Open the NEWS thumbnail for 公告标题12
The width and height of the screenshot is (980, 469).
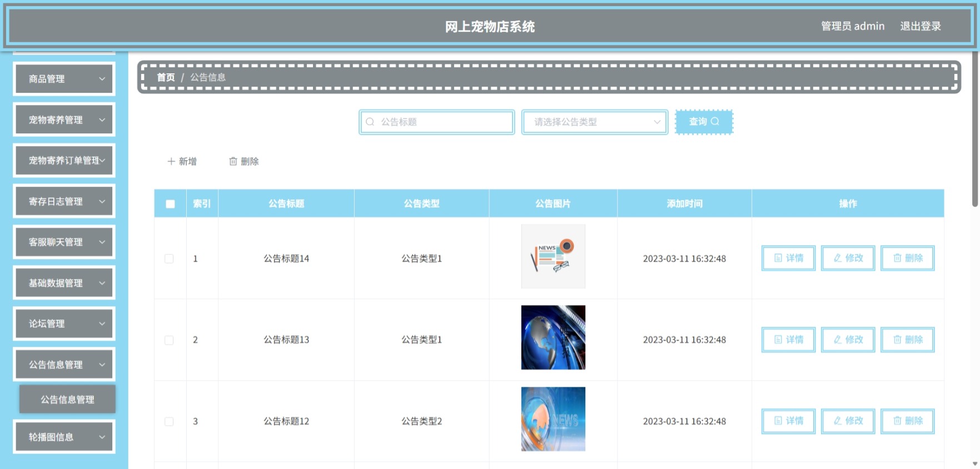pos(553,419)
